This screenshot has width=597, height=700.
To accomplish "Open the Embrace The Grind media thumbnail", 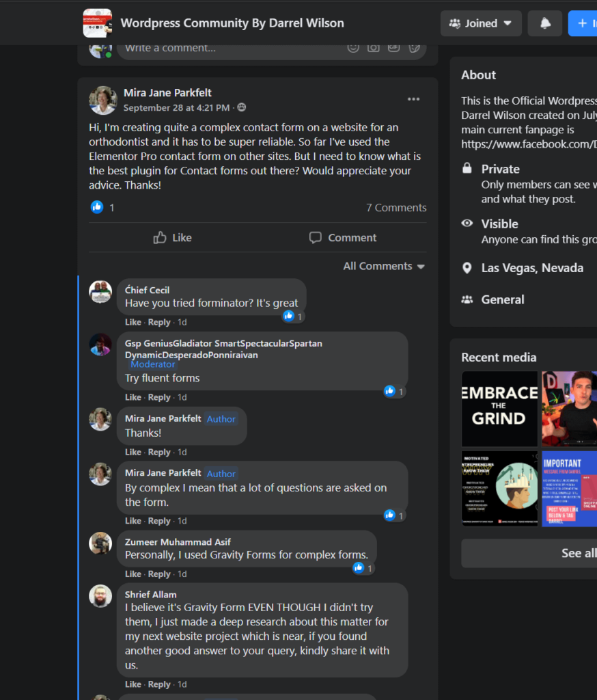I will click(499, 409).
